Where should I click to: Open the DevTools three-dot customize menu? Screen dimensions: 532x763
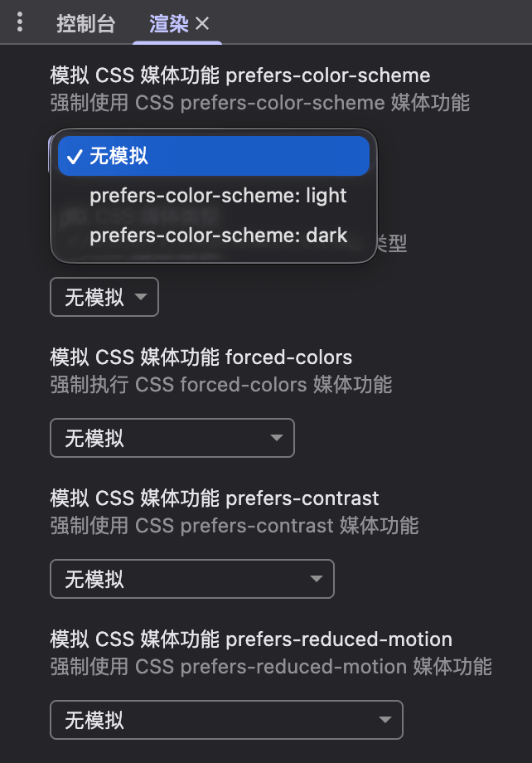coord(18,22)
